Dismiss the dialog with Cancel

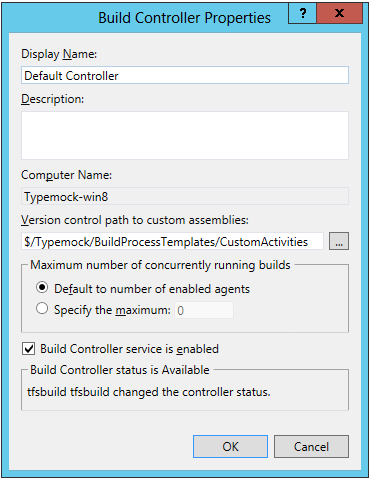tap(311, 446)
